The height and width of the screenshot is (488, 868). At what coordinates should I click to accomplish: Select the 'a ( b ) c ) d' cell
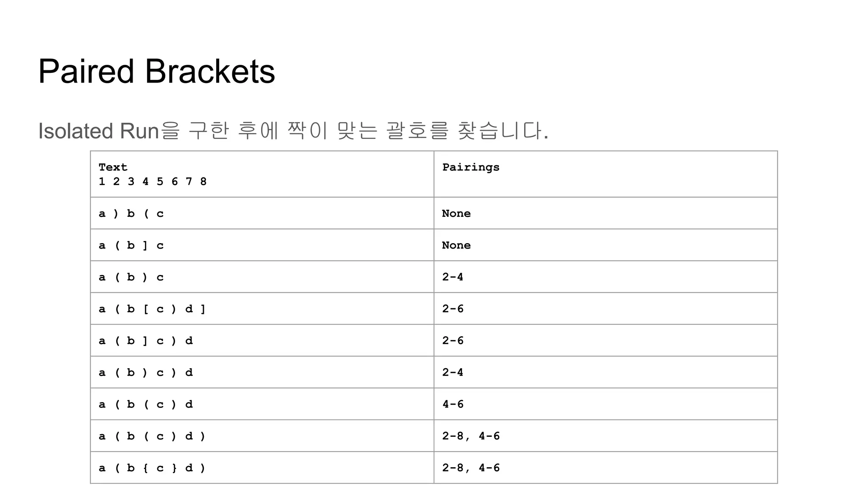click(146, 372)
